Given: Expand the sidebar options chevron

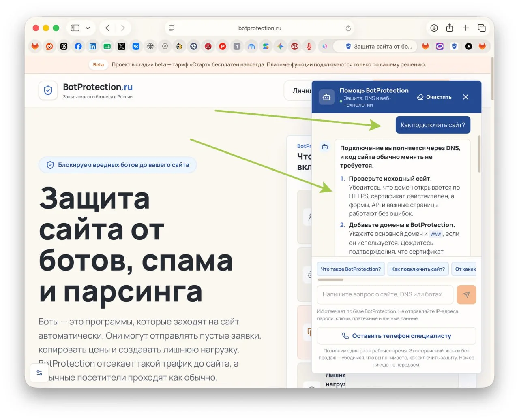Looking at the screenshot, I should click(88, 28).
